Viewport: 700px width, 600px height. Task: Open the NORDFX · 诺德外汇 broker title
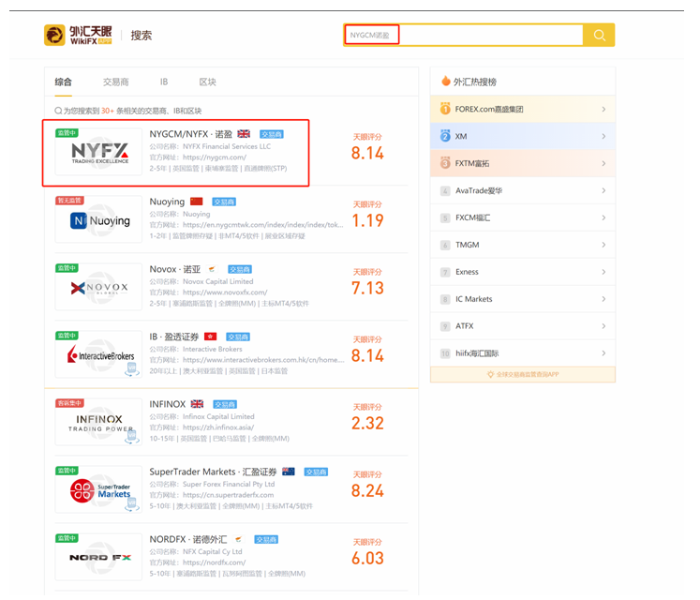188,539
